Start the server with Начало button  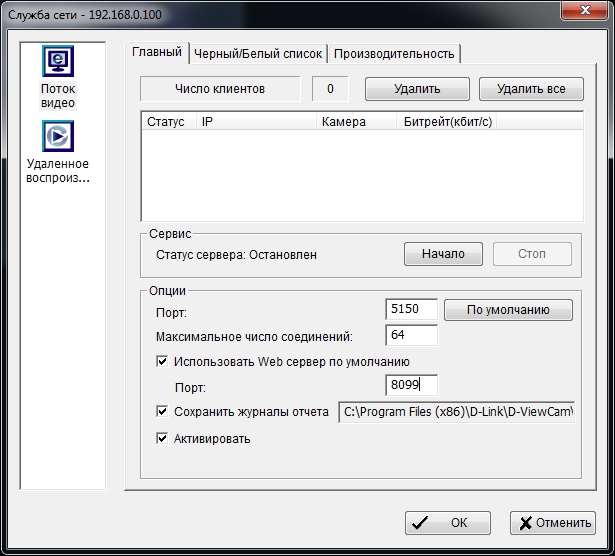pyautogui.click(x=443, y=254)
